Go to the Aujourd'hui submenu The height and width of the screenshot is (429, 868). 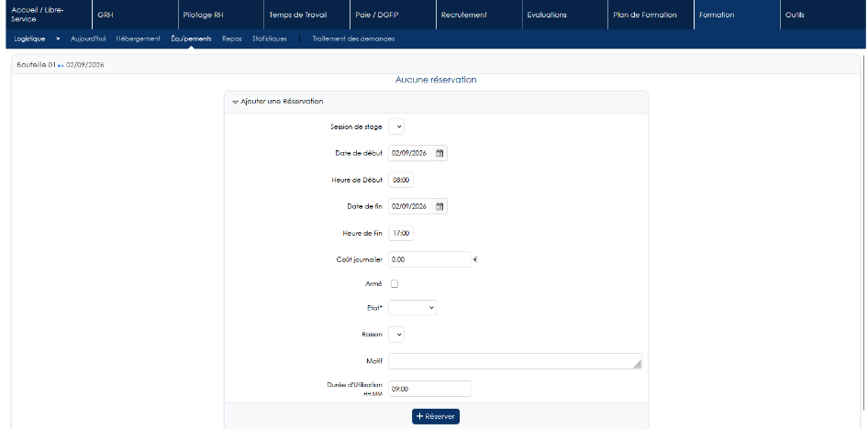coord(88,39)
